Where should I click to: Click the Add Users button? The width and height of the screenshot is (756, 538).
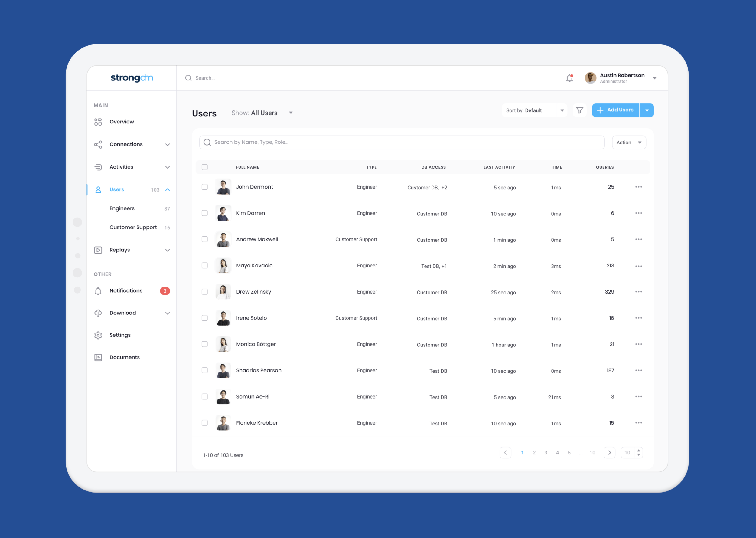(x=616, y=110)
